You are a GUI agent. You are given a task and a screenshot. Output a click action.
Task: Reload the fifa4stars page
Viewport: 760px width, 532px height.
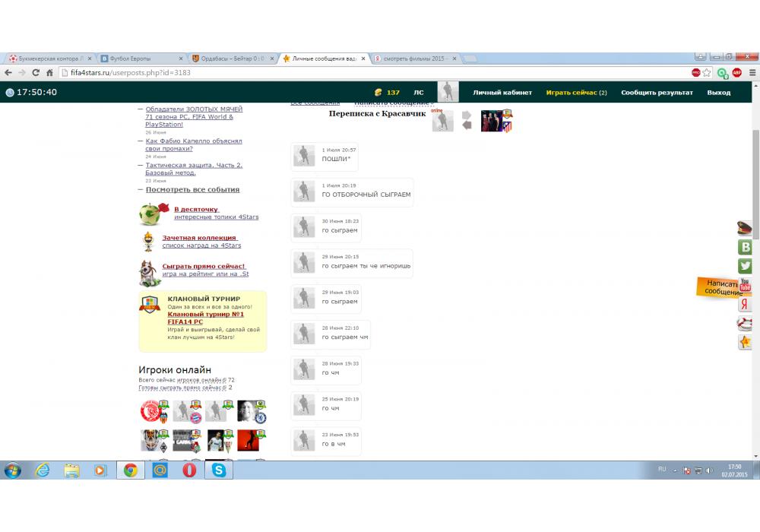point(36,73)
